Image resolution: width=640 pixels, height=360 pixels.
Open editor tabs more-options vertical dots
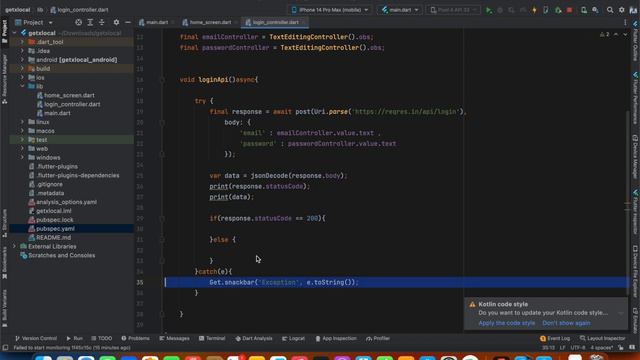tap(625, 22)
